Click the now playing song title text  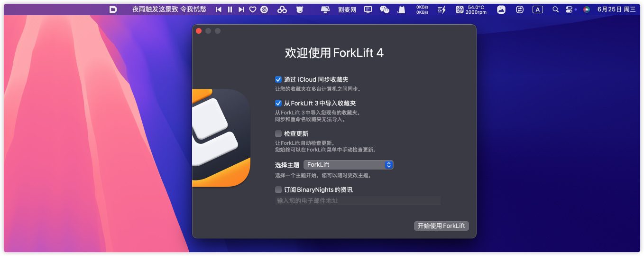click(x=169, y=9)
